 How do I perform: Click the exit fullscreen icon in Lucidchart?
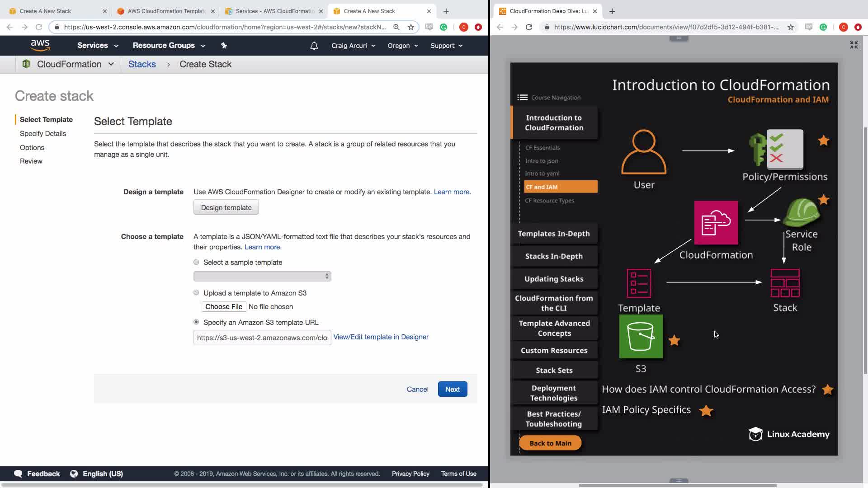pyautogui.click(x=854, y=45)
